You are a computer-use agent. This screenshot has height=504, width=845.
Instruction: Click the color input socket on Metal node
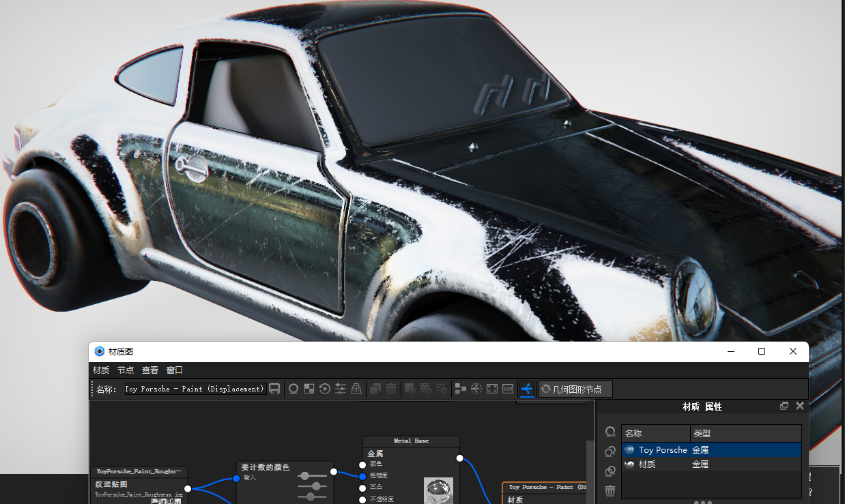[x=362, y=464]
